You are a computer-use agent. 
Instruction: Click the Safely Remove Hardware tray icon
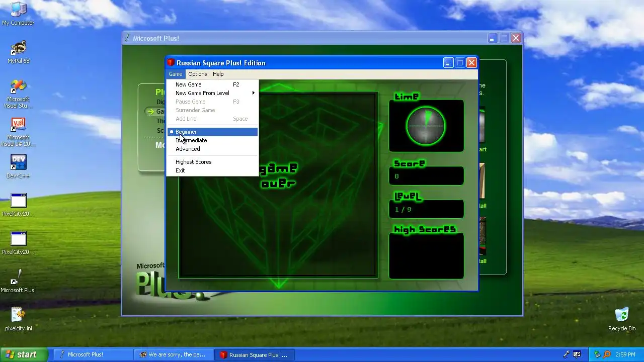(x=598, y=354)
